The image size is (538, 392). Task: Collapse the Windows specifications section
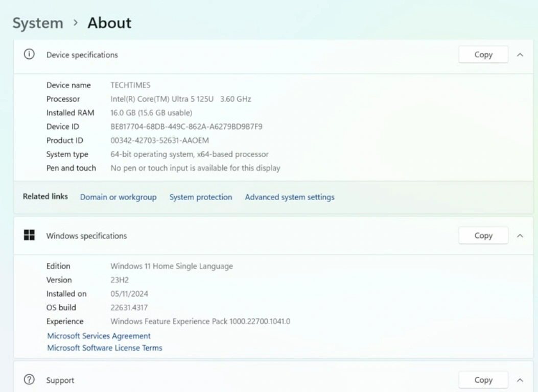coord(520,236)
